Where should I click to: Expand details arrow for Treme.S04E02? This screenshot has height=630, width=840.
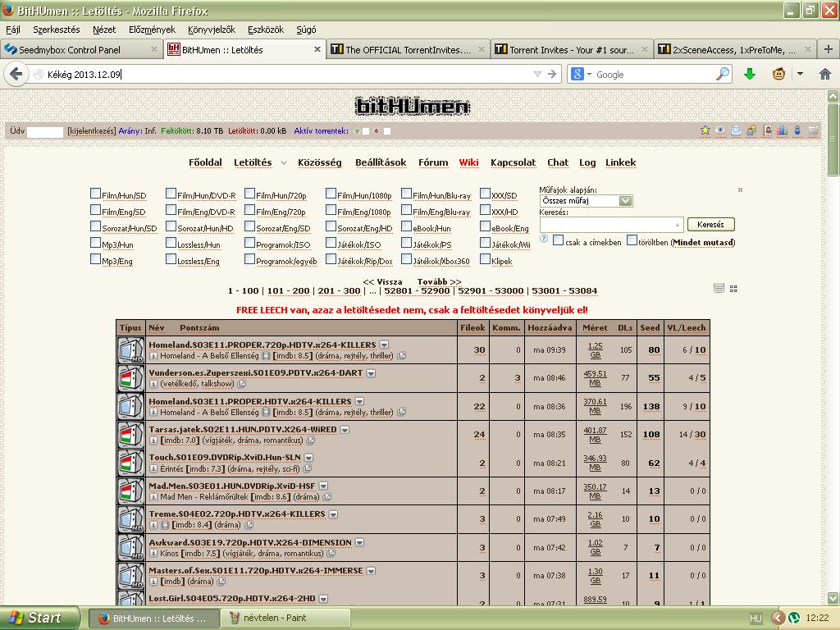coord(333,514)
